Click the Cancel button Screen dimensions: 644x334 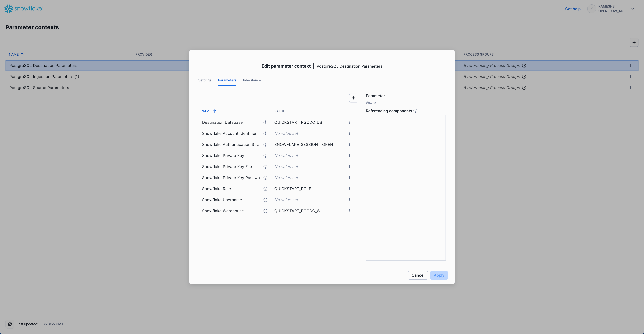pos(418,275)
